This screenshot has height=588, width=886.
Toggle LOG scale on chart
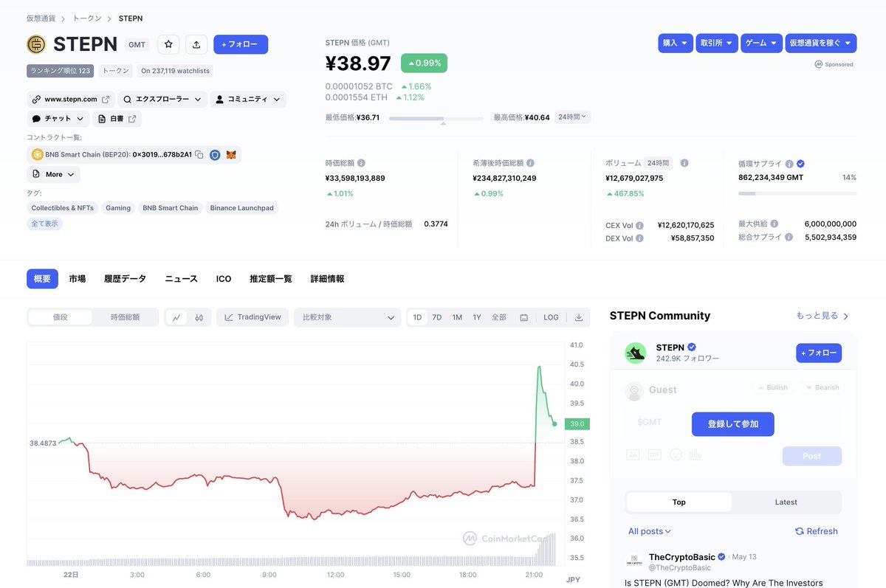551,317
